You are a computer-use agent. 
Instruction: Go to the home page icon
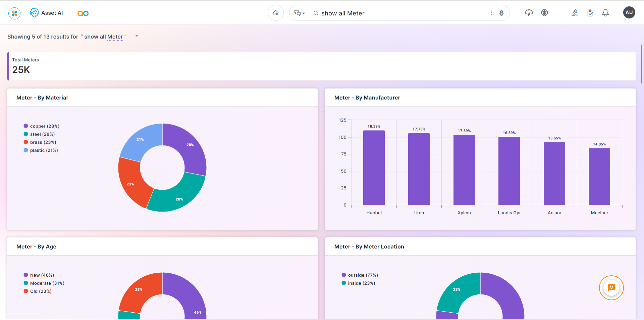pyautogui.click(x=276, y=13)
